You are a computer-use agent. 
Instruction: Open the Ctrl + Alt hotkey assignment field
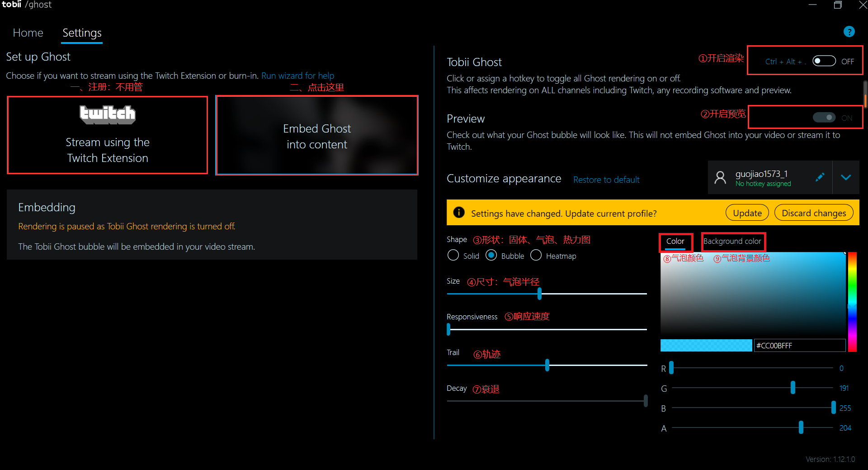pos(785,62)
